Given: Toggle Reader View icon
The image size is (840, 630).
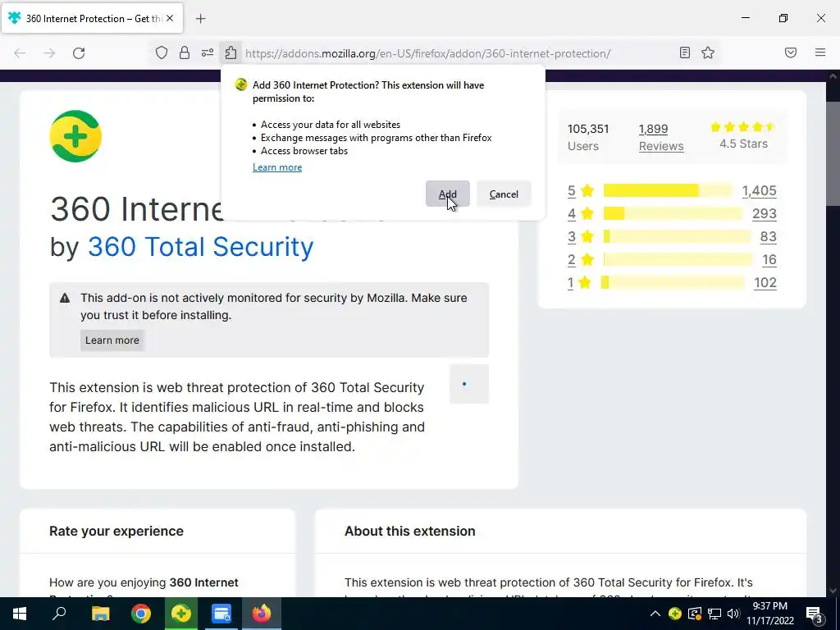Looking at the screenshot, I should (x=685, y=52).
